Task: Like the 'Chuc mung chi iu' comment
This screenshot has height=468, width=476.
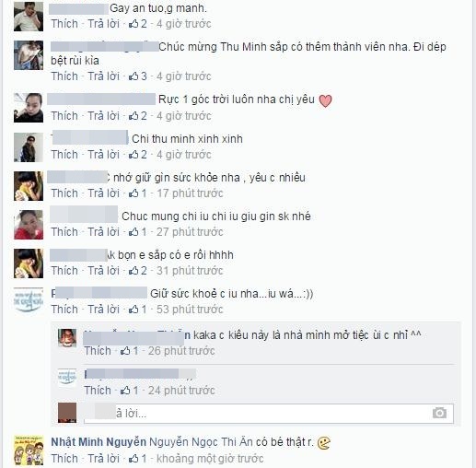Action: click(x=64, y=232)
